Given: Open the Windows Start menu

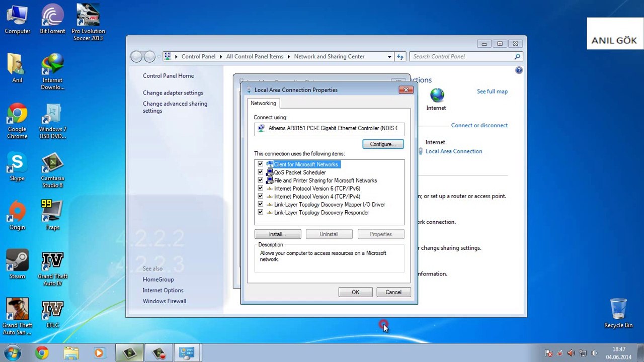Looking at the screenshot, I should coord(12,352).
